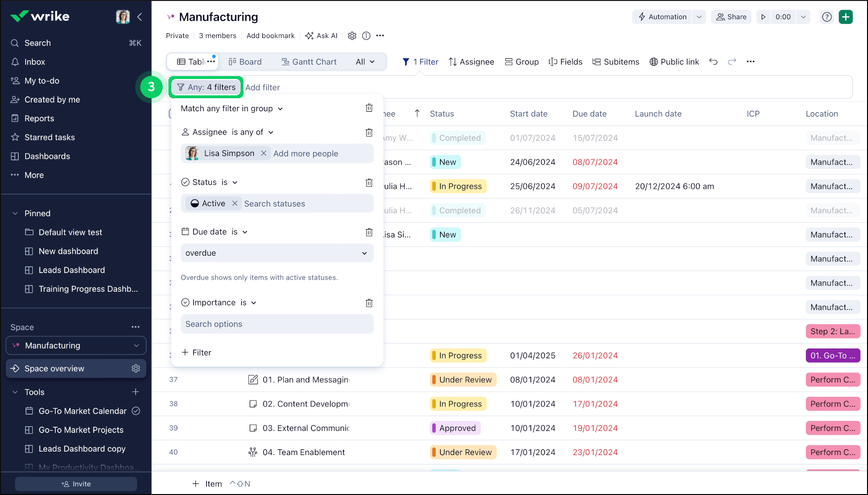Switch to the Gantt Chart tab
The width and height of the screenshot is (868, 495).
coord(309,62)
